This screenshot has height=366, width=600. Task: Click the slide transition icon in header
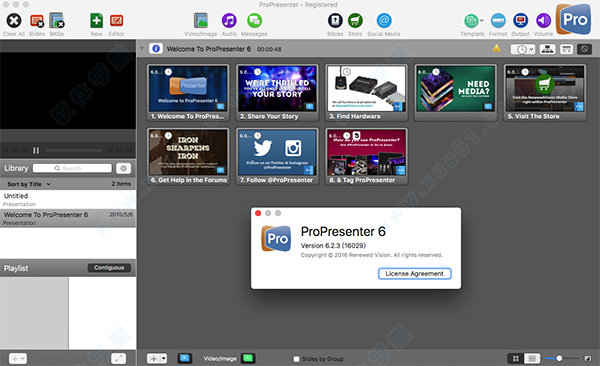pos(566,49)
